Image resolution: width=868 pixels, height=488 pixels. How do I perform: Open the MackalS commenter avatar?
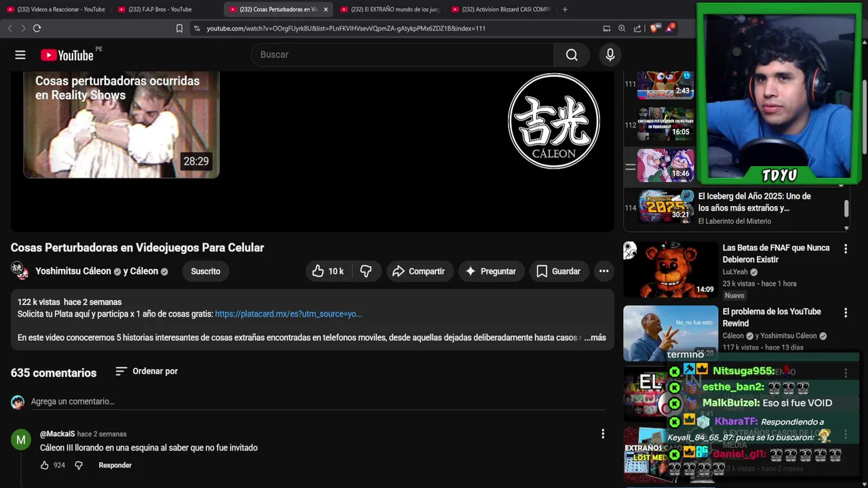(x=21, y=440)
